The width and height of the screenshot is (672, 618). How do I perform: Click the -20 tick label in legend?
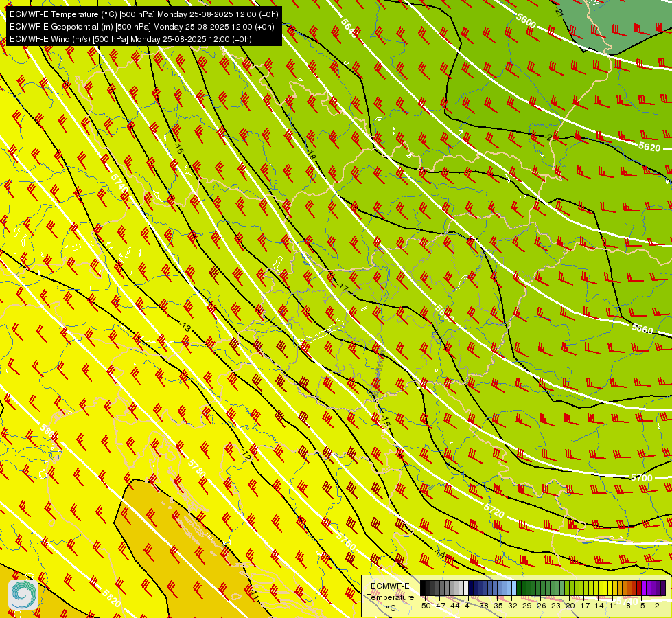pyautogui.click(x=569, y=606)
